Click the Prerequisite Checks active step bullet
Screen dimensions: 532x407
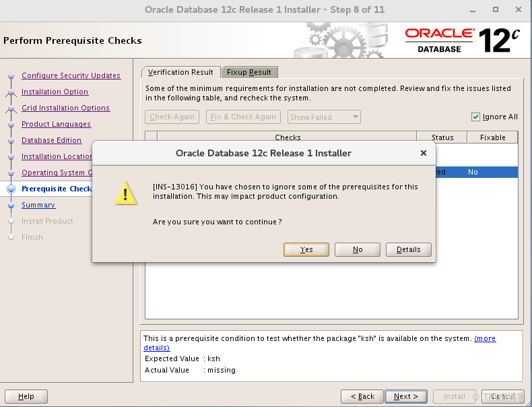click(11, 189)
